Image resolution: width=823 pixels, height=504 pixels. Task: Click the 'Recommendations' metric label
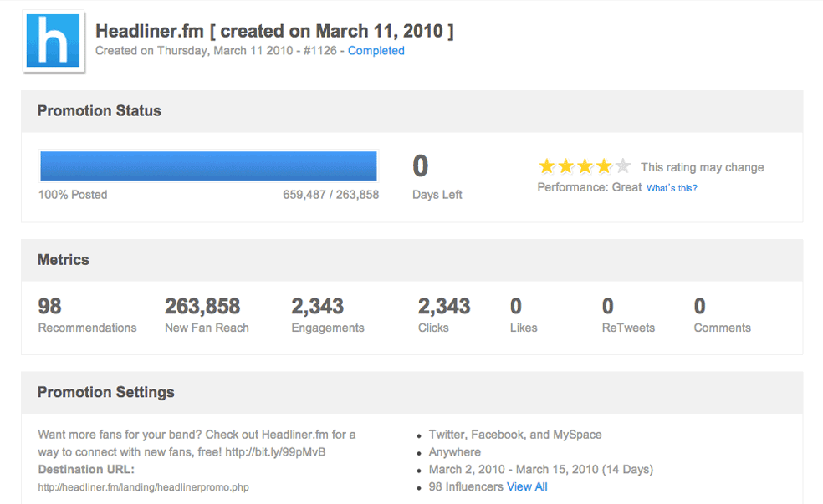click(x=87, y=328)
